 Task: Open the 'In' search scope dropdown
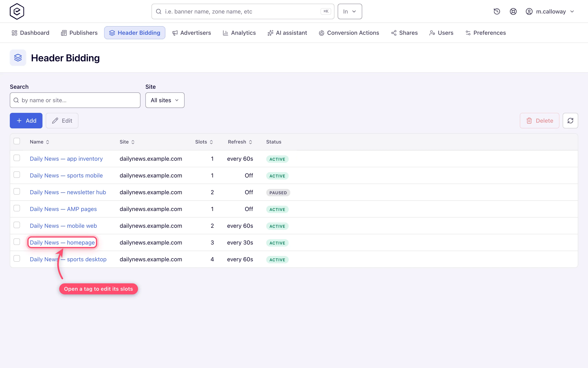point(350,11)
